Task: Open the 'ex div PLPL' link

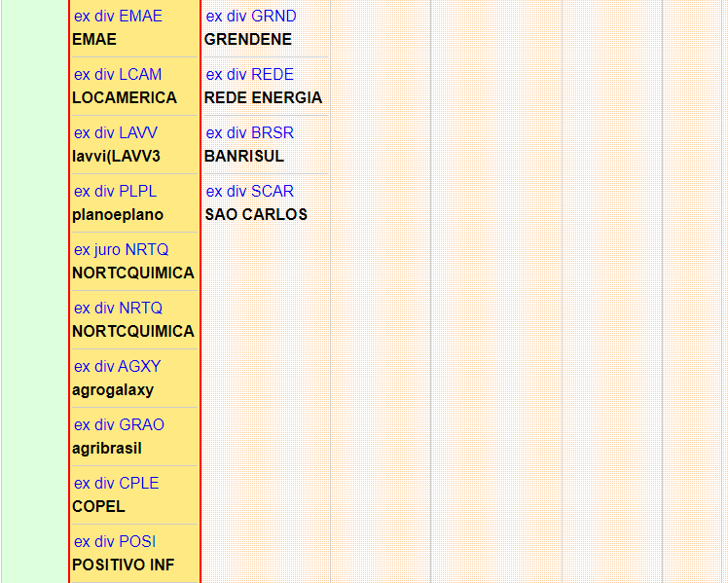Action: pyautogui.click(x=115, y=192)
